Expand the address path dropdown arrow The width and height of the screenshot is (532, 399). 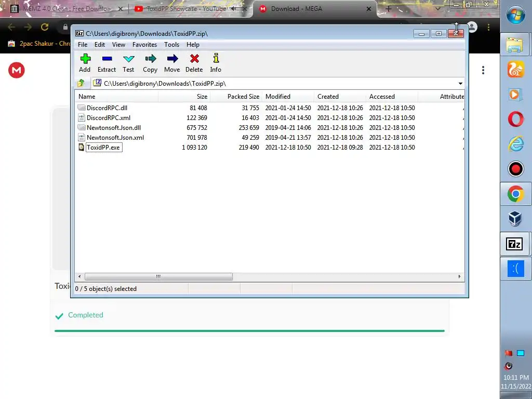click(460, 84)
